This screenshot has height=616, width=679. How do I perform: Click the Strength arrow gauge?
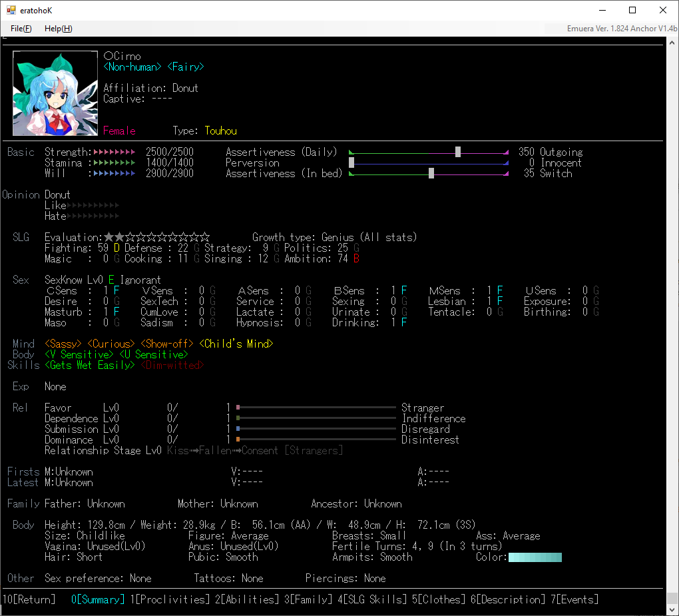(x=114, y=152)
